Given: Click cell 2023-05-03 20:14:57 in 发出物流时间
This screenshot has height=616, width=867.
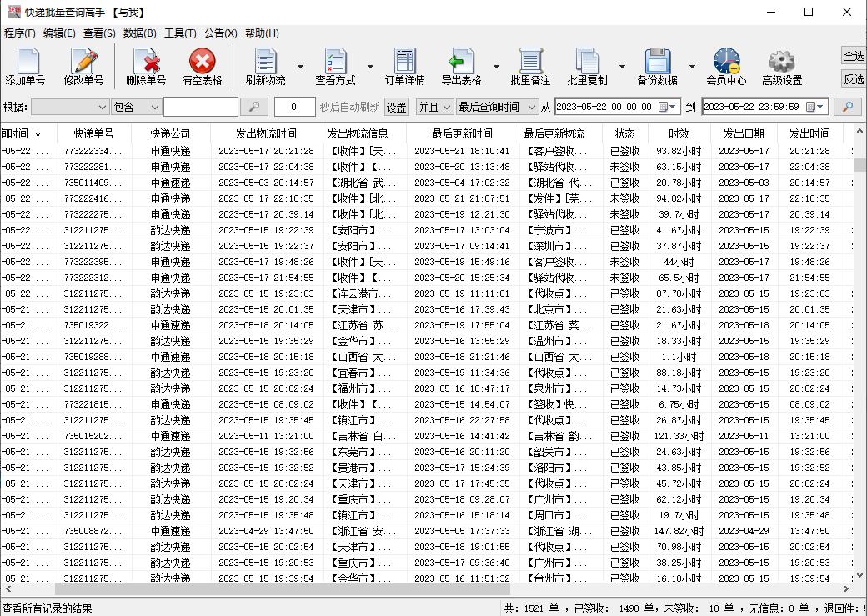Looking at the screenshot, I should (266, 183).
